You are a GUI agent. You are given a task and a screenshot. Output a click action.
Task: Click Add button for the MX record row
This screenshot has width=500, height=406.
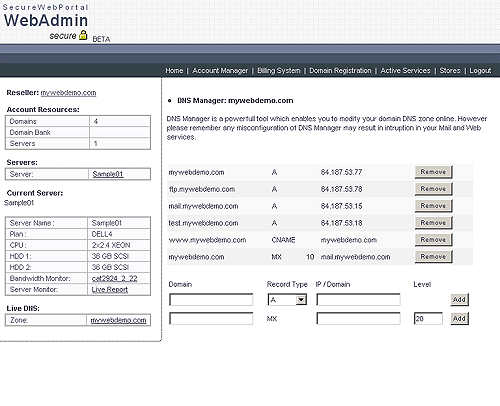pos(459,319)
